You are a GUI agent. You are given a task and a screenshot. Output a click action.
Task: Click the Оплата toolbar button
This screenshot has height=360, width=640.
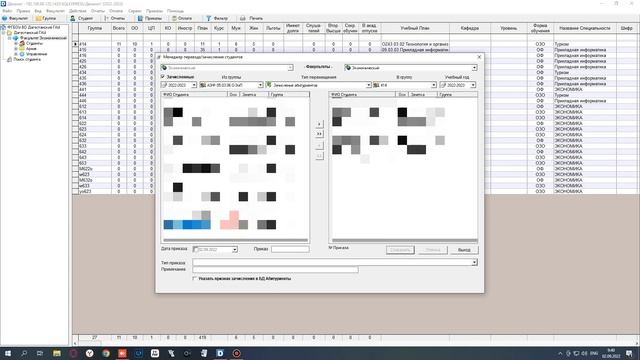pyautogui.click(x=182, y=18)
